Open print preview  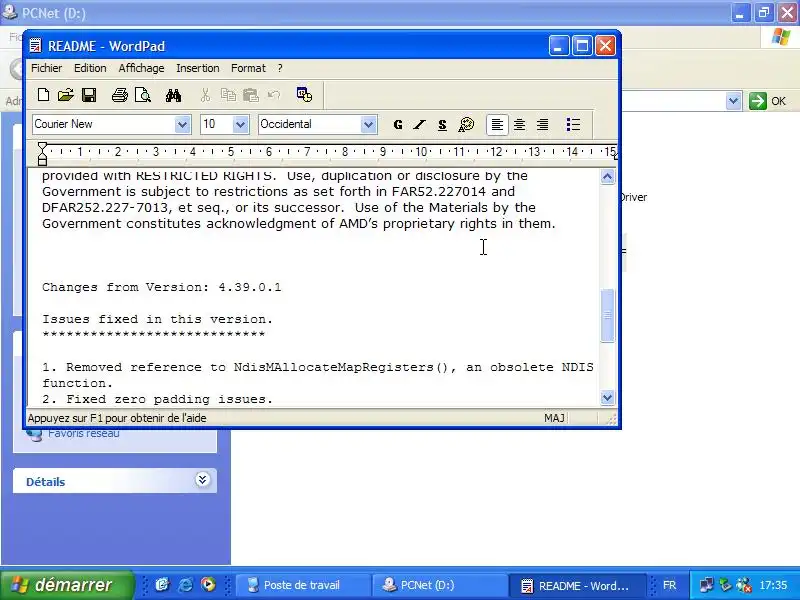[x=142, y=95]
